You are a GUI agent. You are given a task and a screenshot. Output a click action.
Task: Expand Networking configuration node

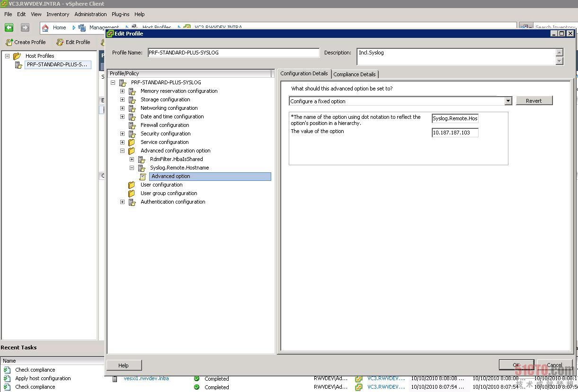(x=122, y=108)
